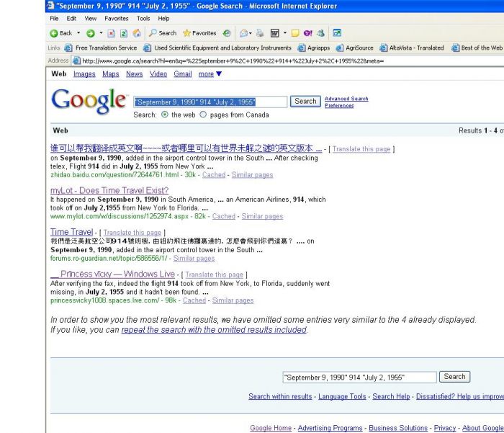Open Cached link for zhidao.baidu.com result
This screenshot has width=504, height=433.
click(214, 175)
